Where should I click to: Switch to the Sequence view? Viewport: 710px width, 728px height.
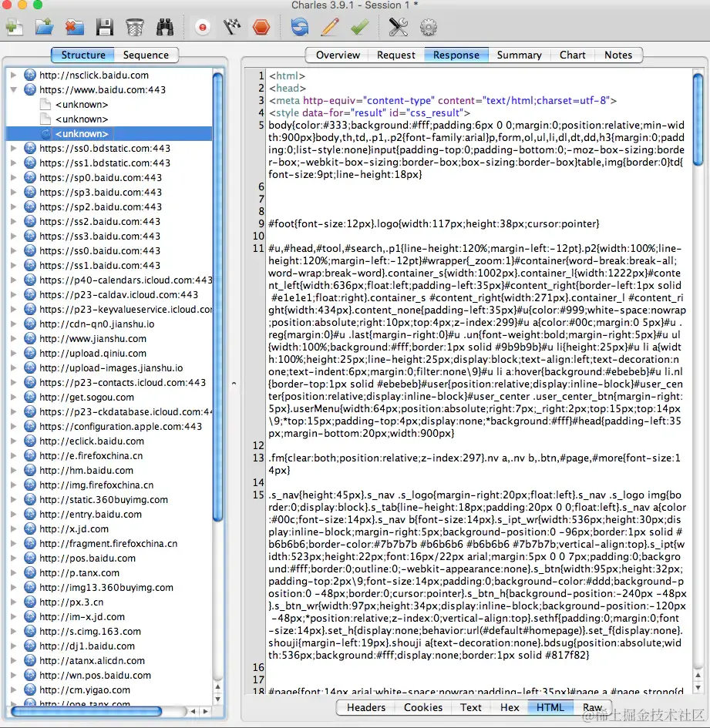click(146, 55)
